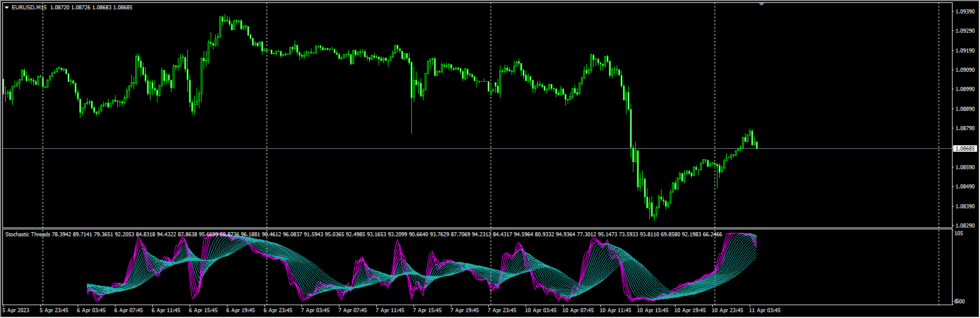Viewport: 980px width, 318px height.
Task: Click the 6 Apr 11:45 time label
Action: pos(166,310)
